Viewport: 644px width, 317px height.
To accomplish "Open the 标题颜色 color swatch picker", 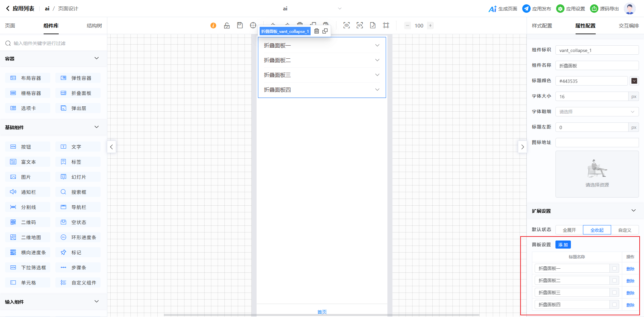I will (634, 81).
